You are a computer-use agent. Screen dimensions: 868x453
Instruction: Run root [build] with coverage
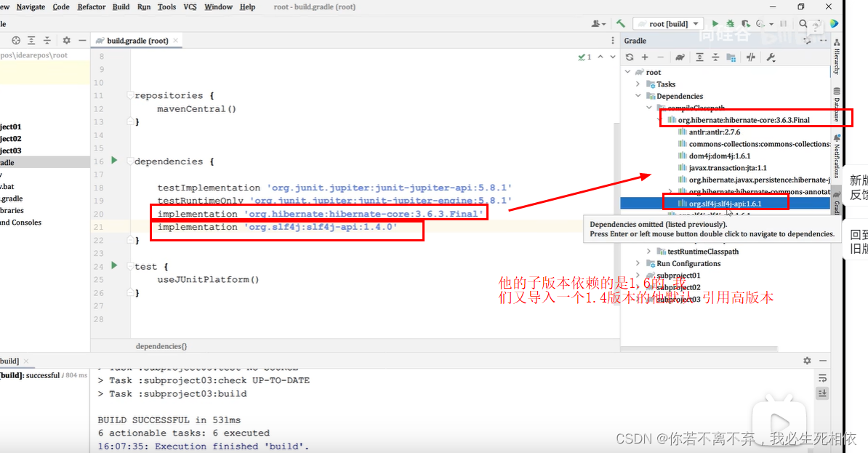746,24
